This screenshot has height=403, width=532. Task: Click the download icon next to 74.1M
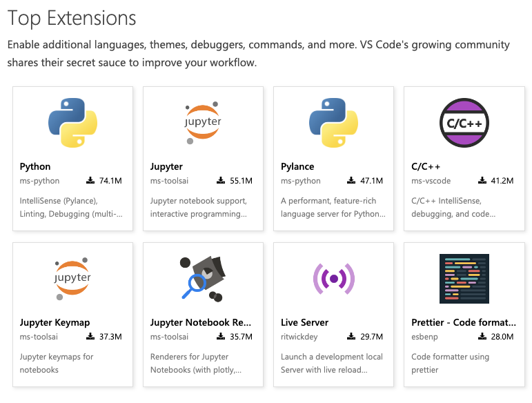click(90, 180)
